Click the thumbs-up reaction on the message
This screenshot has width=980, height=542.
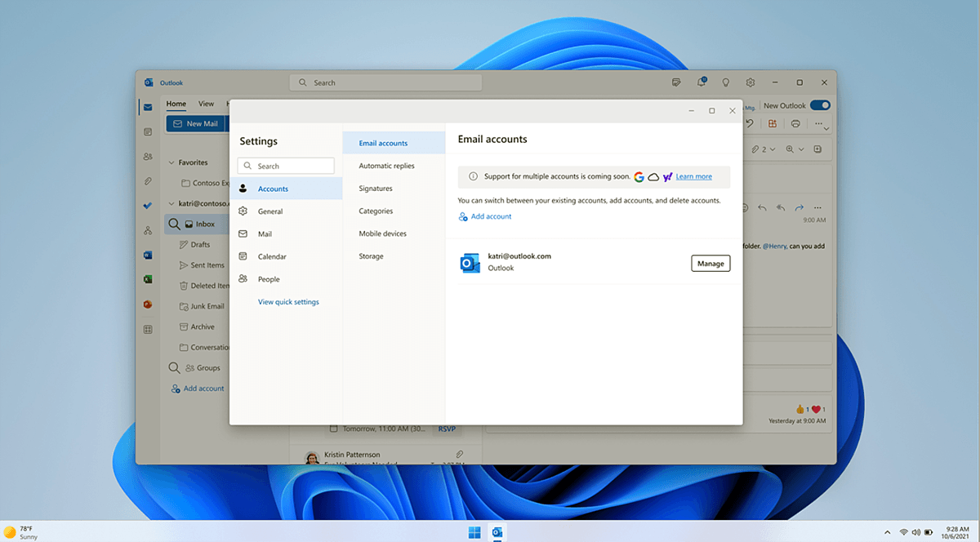point(802,409)
